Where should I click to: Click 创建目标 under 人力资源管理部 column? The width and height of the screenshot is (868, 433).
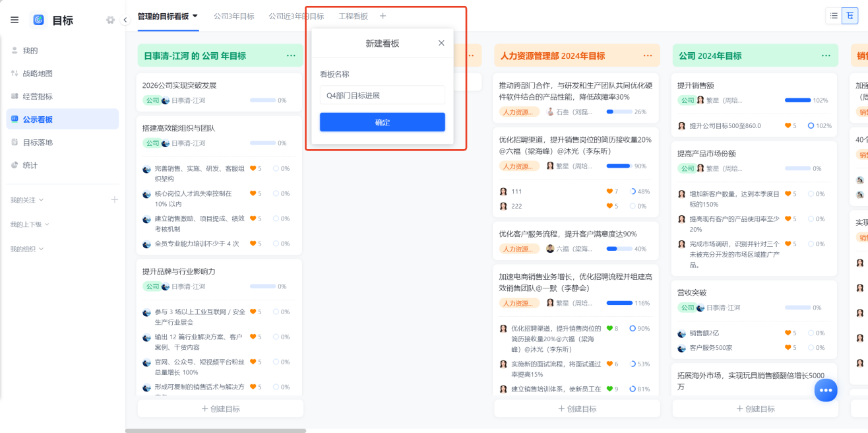coord(577,409)
